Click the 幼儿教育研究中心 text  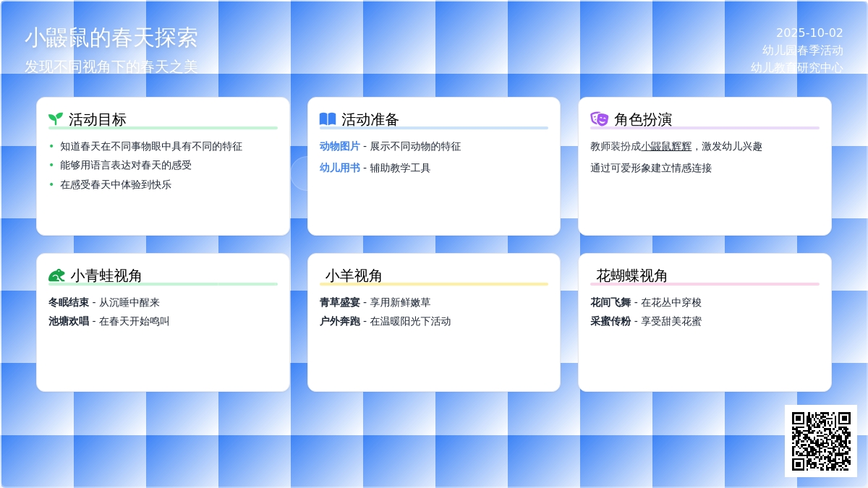coord(797,67)
